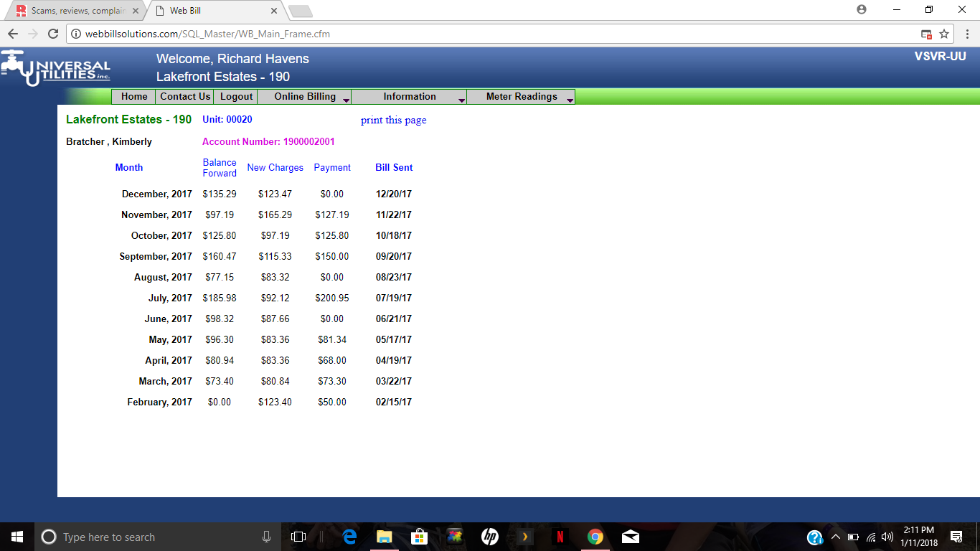Click the Bill Sent column header
Image resolution: width=980 pixels, height=551 pixels.
pos(394,167)
